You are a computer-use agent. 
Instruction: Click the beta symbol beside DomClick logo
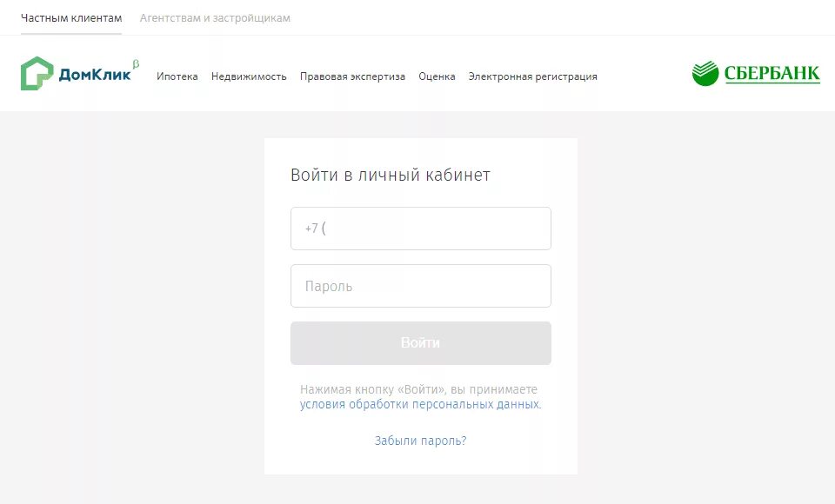click(x=136, y=64)
